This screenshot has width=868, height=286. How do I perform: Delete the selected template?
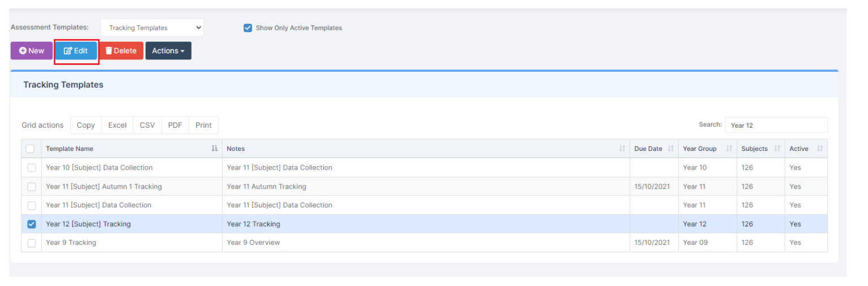(x=121, y=51)
